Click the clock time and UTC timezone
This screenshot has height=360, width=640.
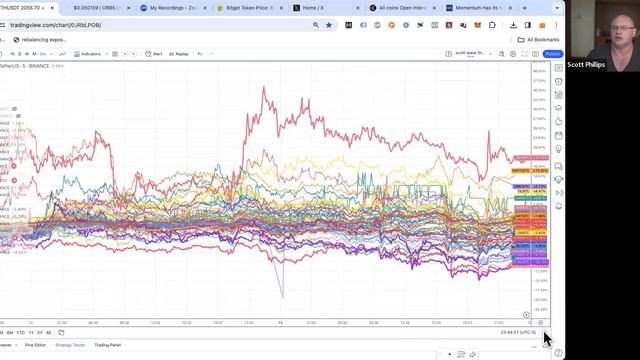click(x=518, y=332)
